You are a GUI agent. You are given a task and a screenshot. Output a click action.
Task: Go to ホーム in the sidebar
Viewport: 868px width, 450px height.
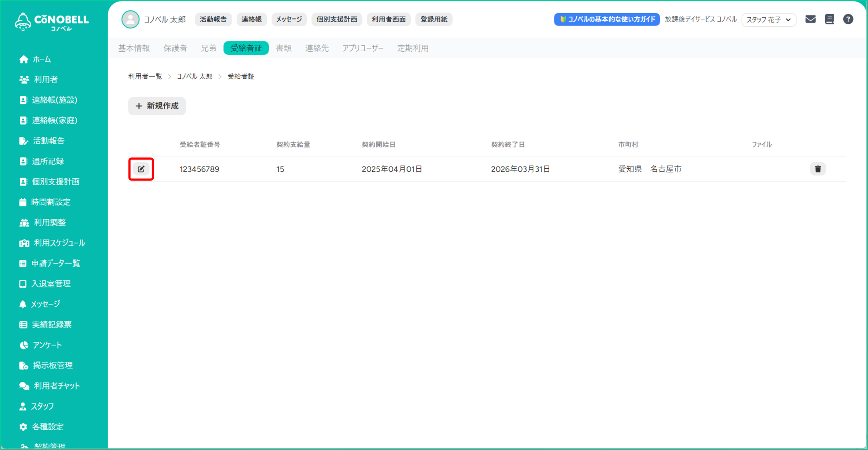point(41,59)
